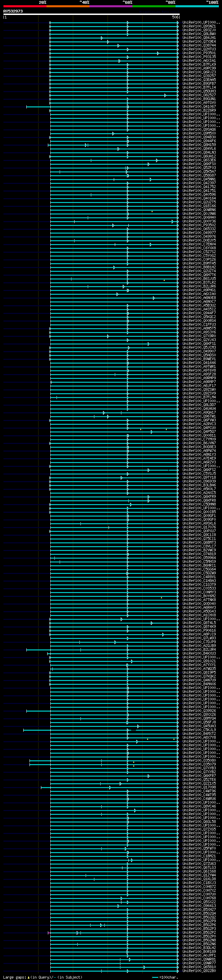Open hit UniRef100_A9PHG1
This screenshot has height=980, width=222.
pyautogui.click(x=199, y=290)
